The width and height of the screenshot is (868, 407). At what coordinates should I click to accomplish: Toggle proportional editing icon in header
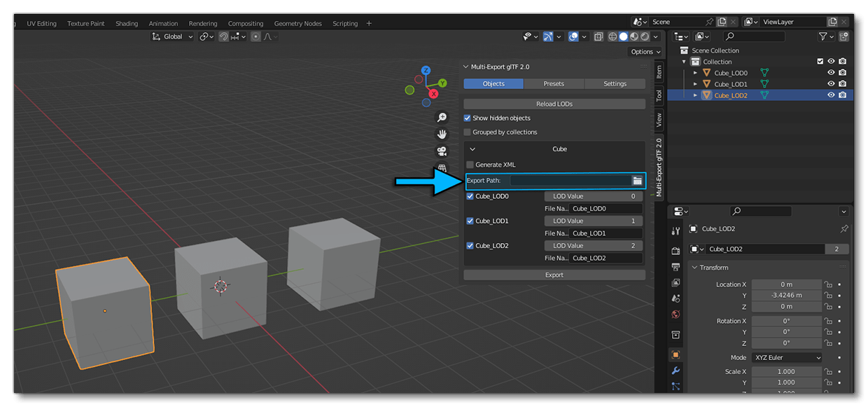256,36
